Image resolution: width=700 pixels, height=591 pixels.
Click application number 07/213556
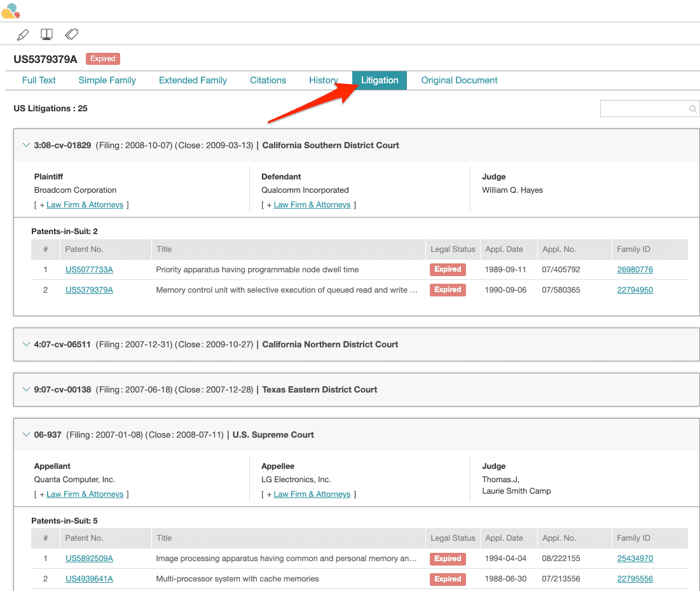pos(561,579)
